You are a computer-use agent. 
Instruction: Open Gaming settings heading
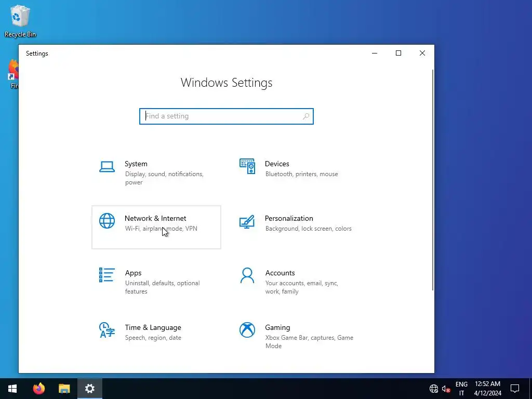tap(277, 328)
